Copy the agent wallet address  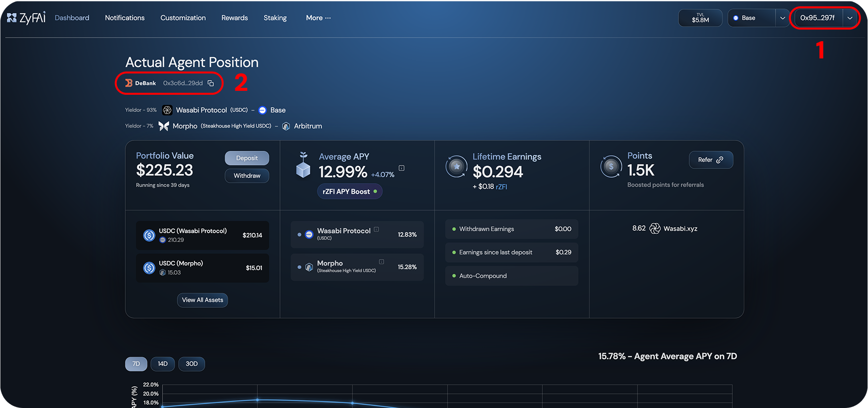point(211,83)
